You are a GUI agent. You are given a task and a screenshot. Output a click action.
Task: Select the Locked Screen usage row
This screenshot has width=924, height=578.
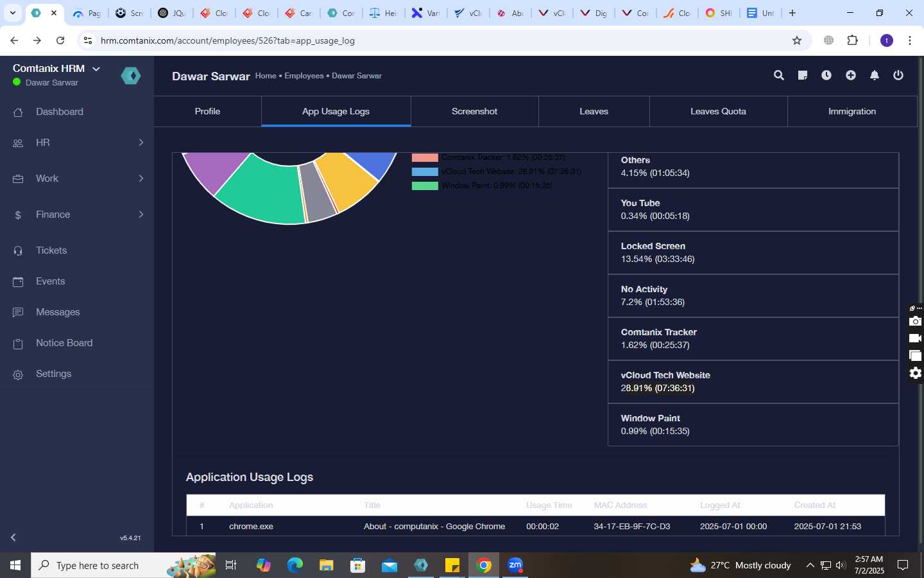753,253
